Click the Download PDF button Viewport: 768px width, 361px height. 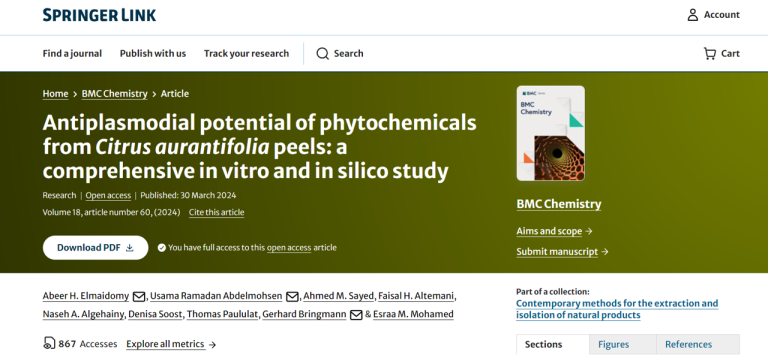96,248
